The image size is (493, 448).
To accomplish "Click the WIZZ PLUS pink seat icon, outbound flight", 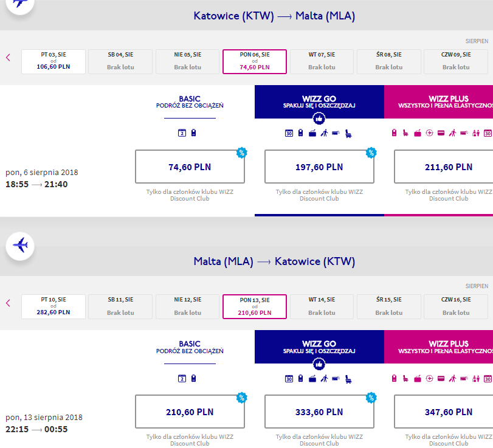I will click(x=405, y=133).
